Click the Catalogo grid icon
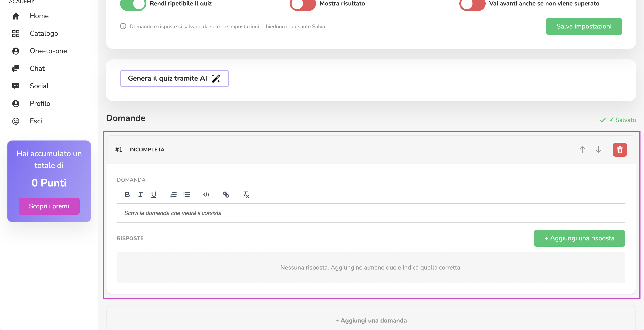The height and width of the screenshot is (330, 644). pyautogui.click(x=16, y=34)
